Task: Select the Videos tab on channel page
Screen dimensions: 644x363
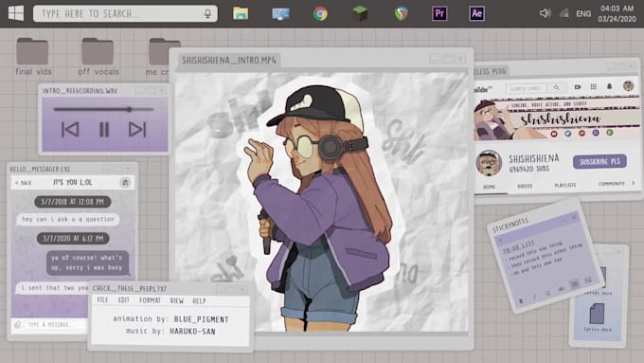Action: coord(525,186)
